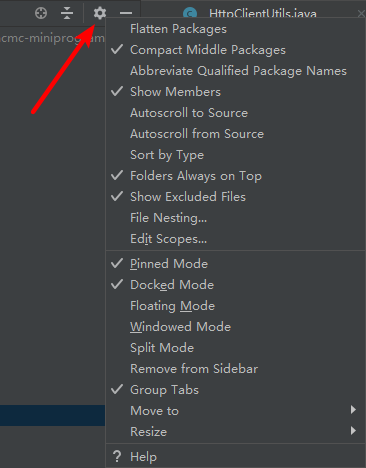Close the HttpClientUtils.java tab
The height and width of the screenshot is (468, 366).
pos(361,14)
